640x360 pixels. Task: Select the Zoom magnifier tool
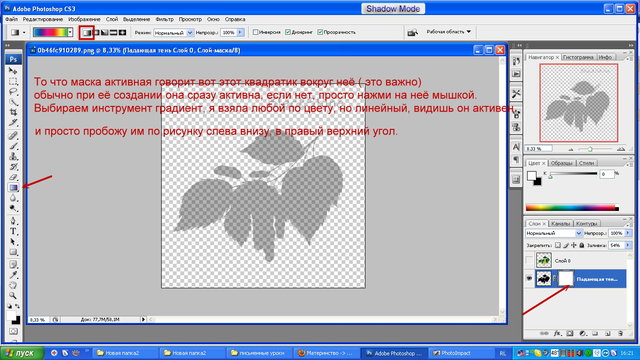pos(13,296)
